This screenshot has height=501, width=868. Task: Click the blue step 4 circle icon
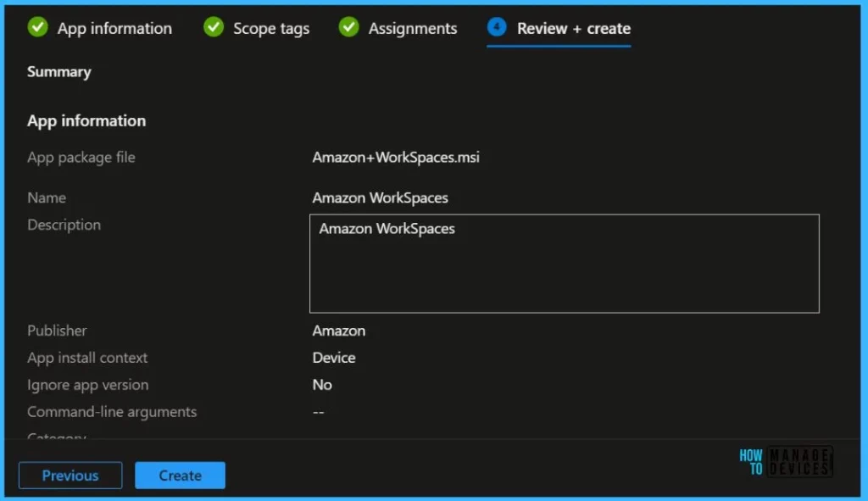pos(497,26)
